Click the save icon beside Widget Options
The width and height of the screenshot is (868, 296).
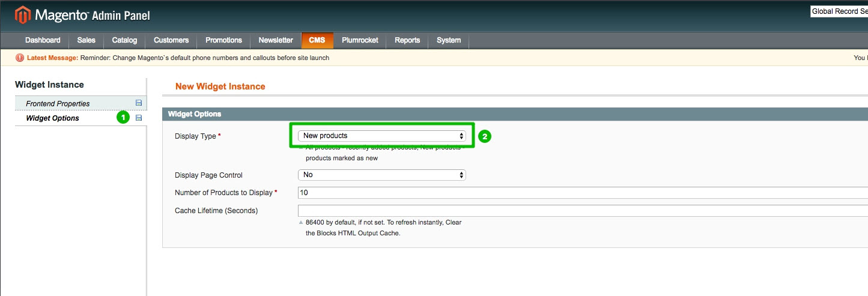pyautogui.click(x=139, y=118)
